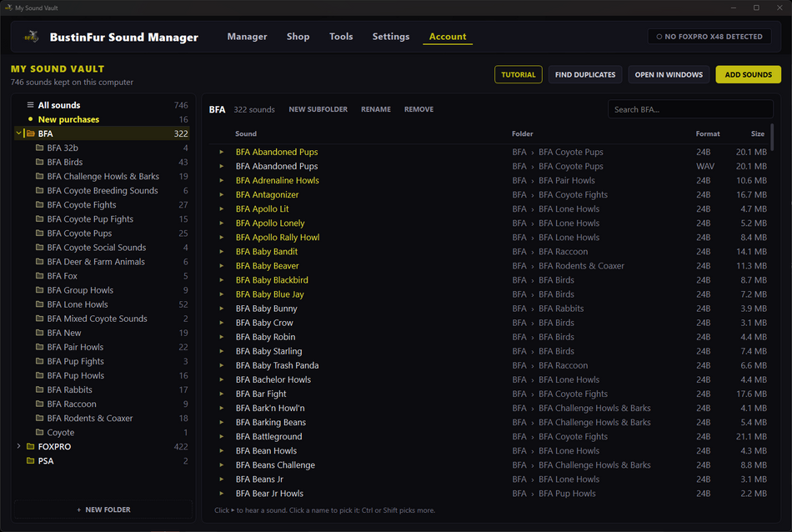Screen dimensions: 792x532
Task: Remove the BFA folder
Action: pyautogui.click(x=419, y=109)
